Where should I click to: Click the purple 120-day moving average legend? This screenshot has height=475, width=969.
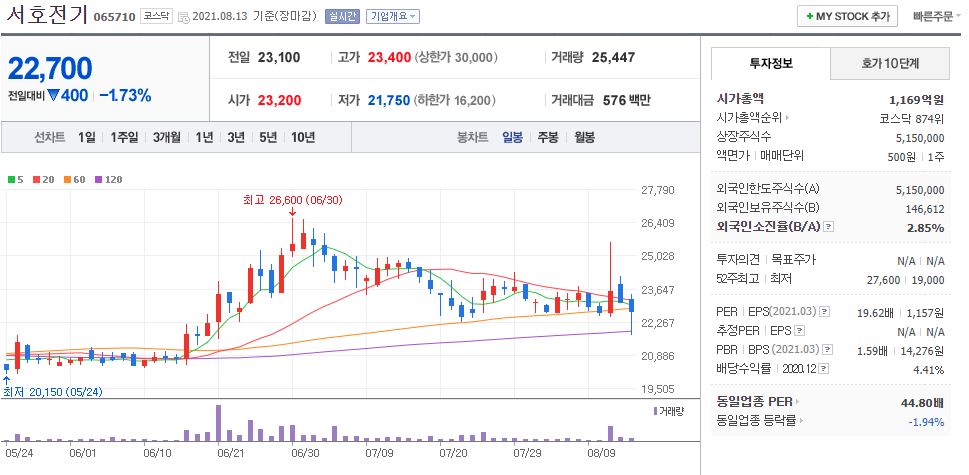[x=108, y=180]
